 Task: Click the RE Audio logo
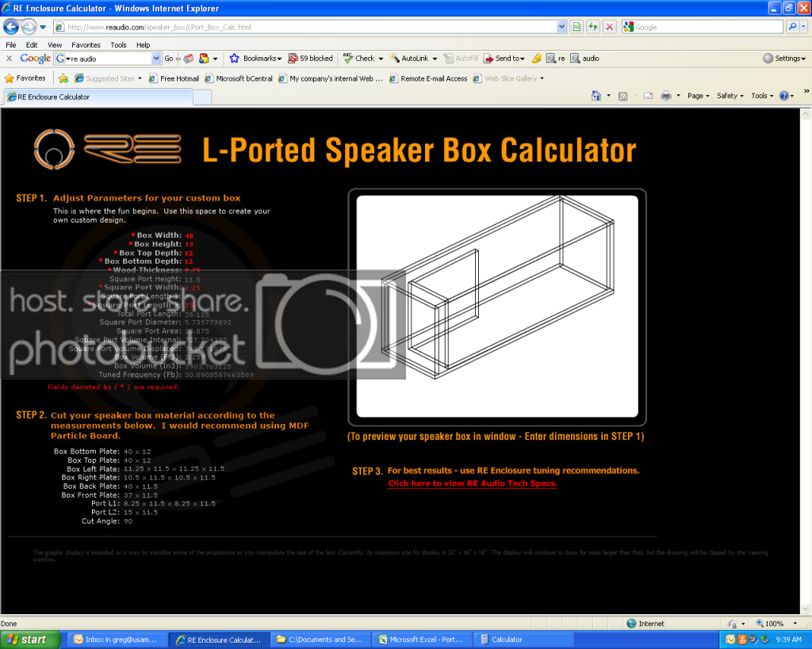[x=107, y=149]
